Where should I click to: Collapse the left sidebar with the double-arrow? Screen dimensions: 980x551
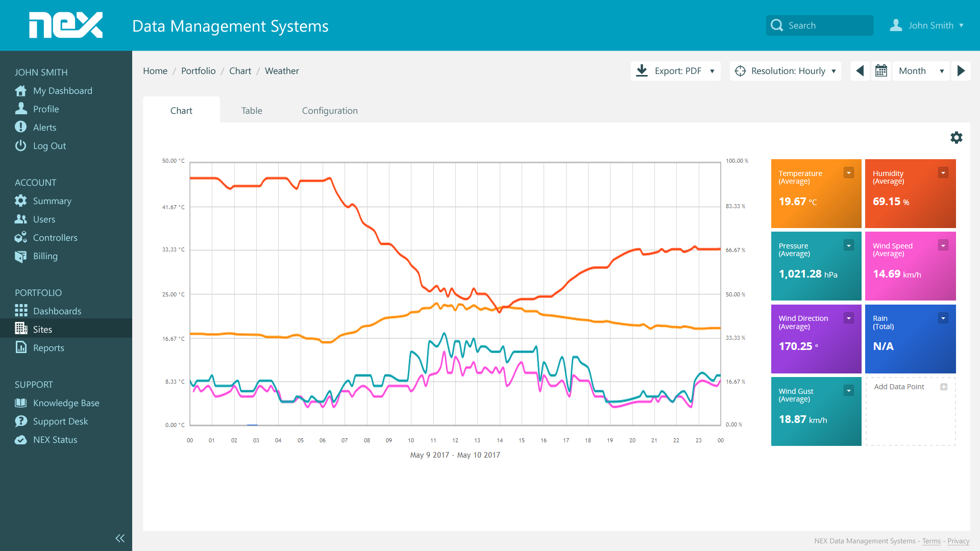point(120,538)
